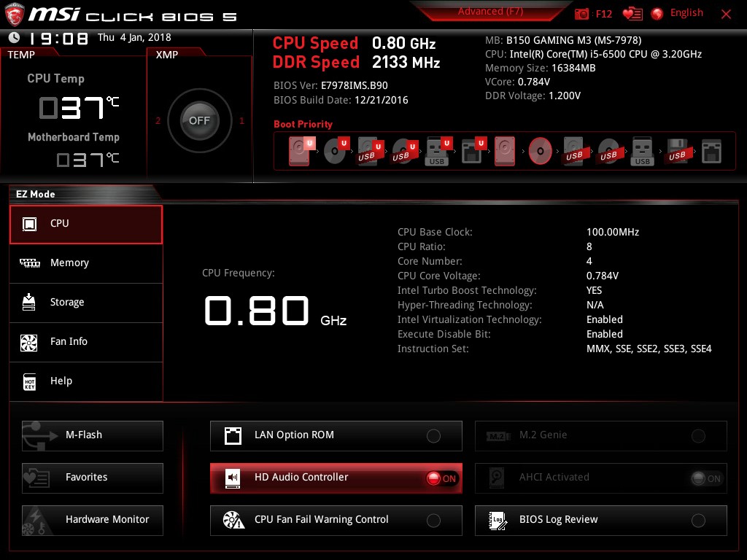
Task: Click the Execute Disable Bit Enabled value
Action: click(605, 334)
